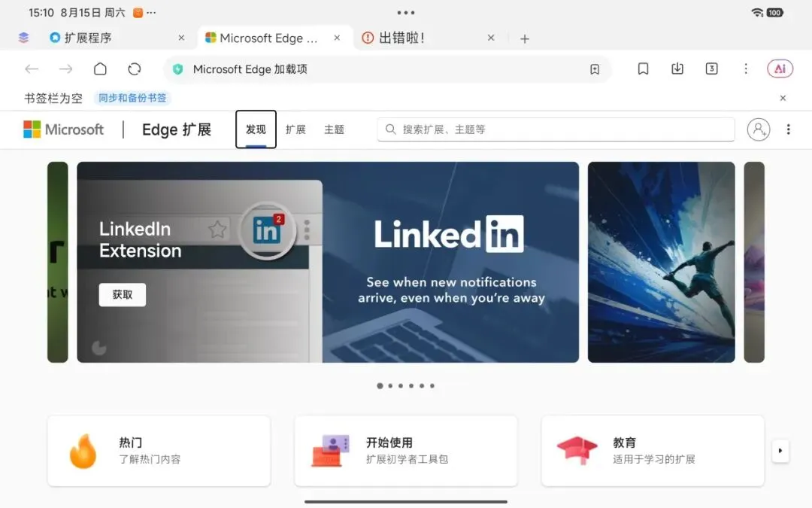
Task: Open the bookmarks icon in the toolbar
Action: (x=643, y=69)
